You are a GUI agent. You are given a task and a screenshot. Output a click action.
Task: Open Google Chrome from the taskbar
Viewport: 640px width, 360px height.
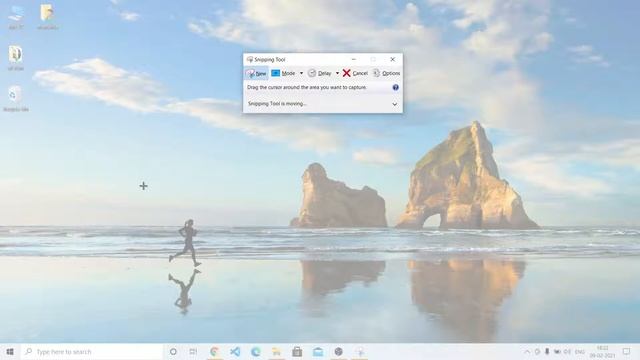tap(214, 351)
